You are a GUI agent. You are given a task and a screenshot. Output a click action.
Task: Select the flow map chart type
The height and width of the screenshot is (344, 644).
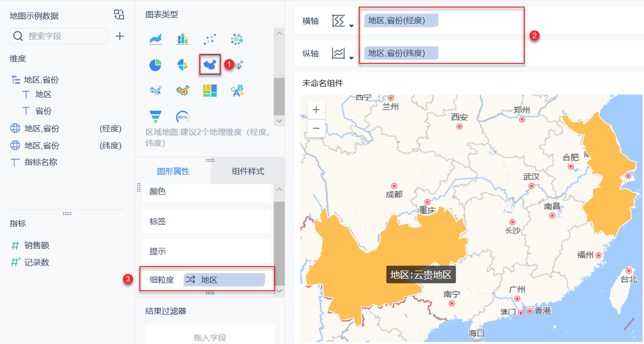(155, 91)
